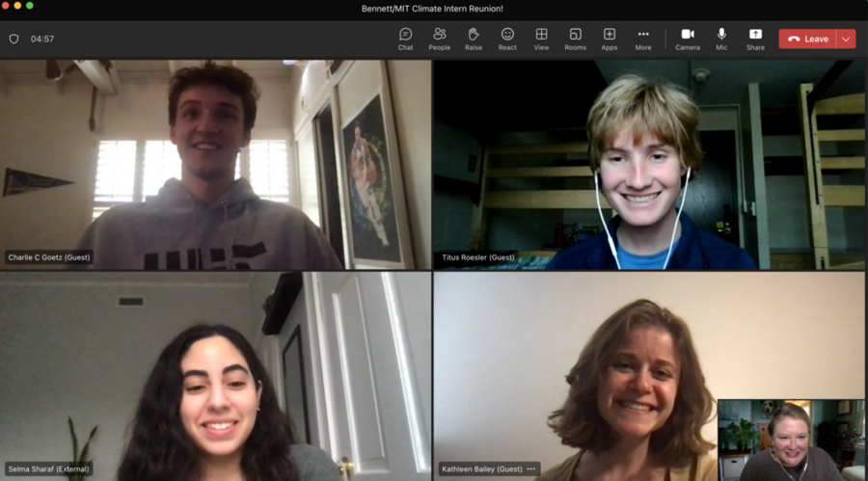Screen dimensions: 868x481
Task: Change the meeting View layout
Action: (x=541, y=39)
